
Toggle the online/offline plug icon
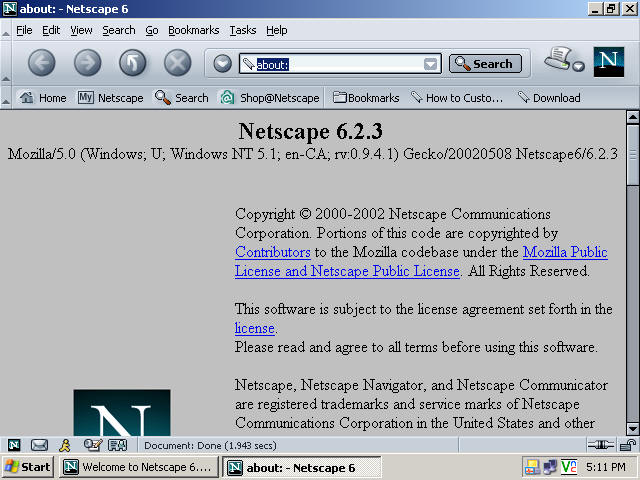[601, 445]
